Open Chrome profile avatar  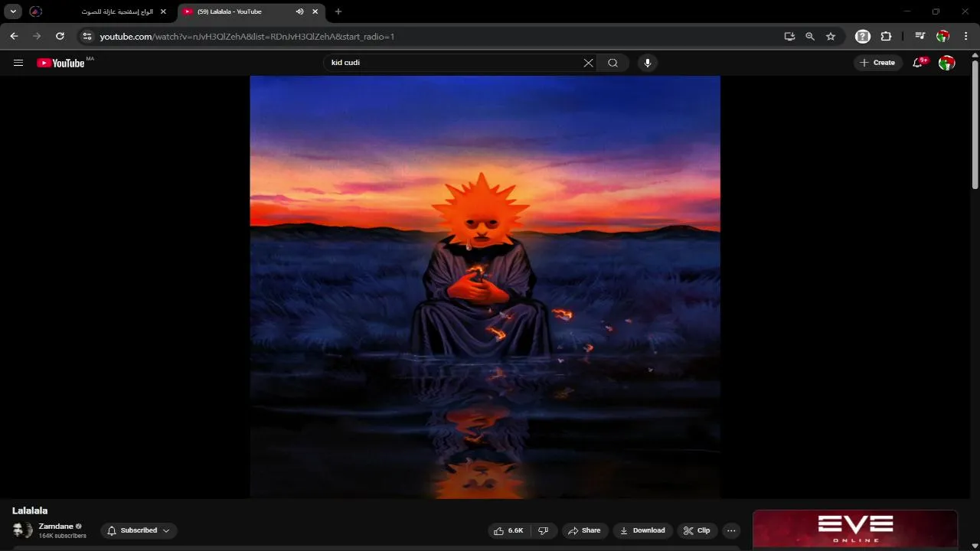pyautogui.click(x=943, y=36)
